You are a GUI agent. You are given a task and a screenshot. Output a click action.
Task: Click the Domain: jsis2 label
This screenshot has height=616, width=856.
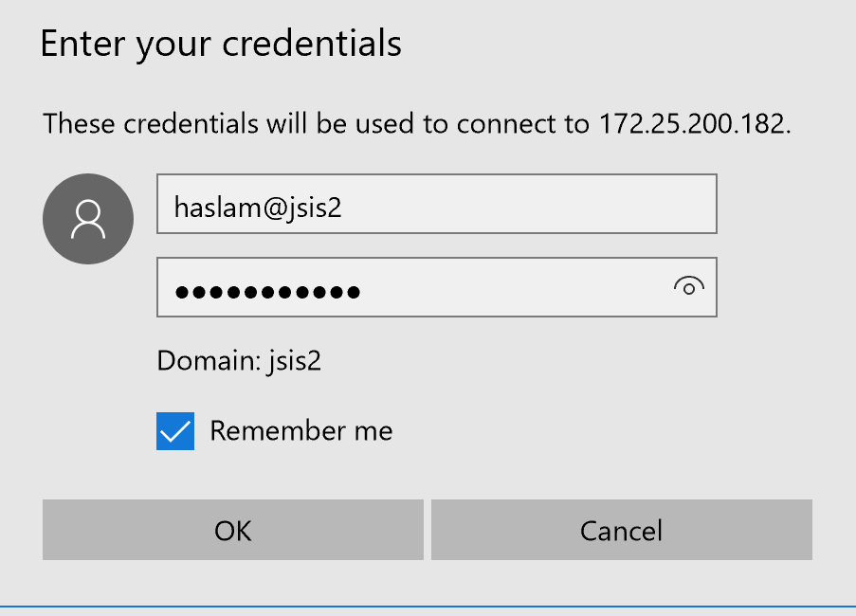pyautogui.click(x=239, y=361)
